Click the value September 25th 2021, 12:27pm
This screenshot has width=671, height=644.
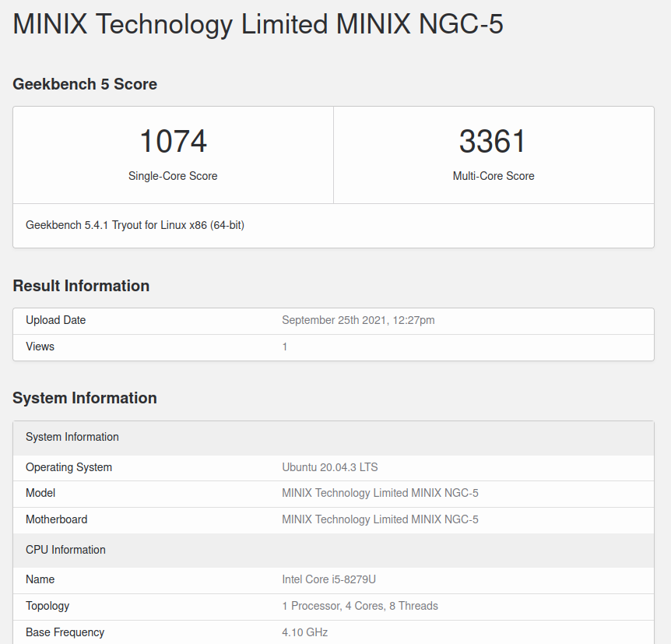click(x=358, y=320)
